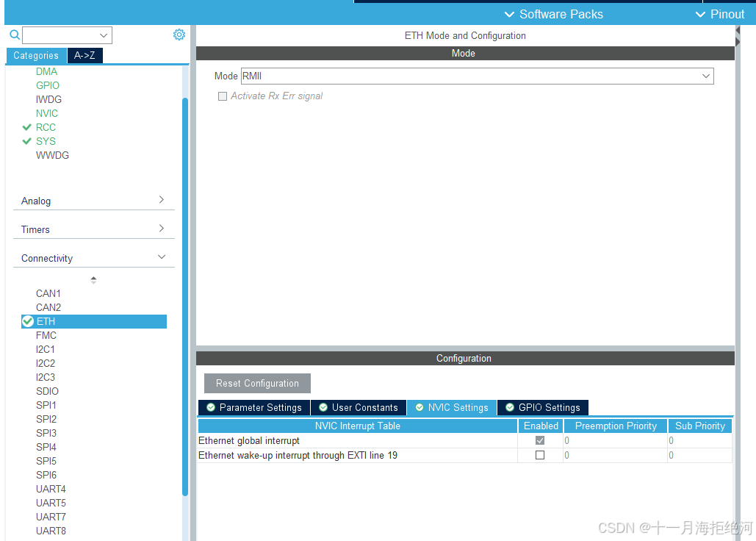Click the green check icon on ETH
Image resolution: width=756 pixels, height=541 pixels.
pyautogui.click(x=28, y=321)
